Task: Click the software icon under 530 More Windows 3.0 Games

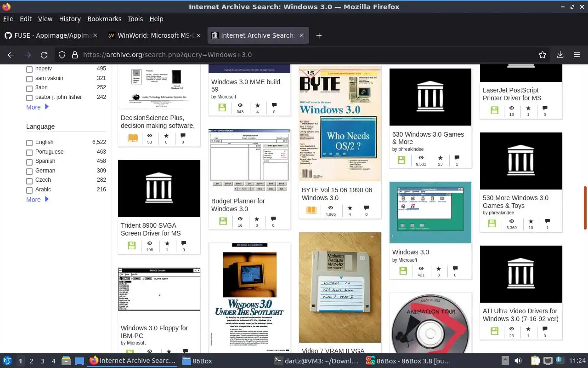Action: [492, 224]
